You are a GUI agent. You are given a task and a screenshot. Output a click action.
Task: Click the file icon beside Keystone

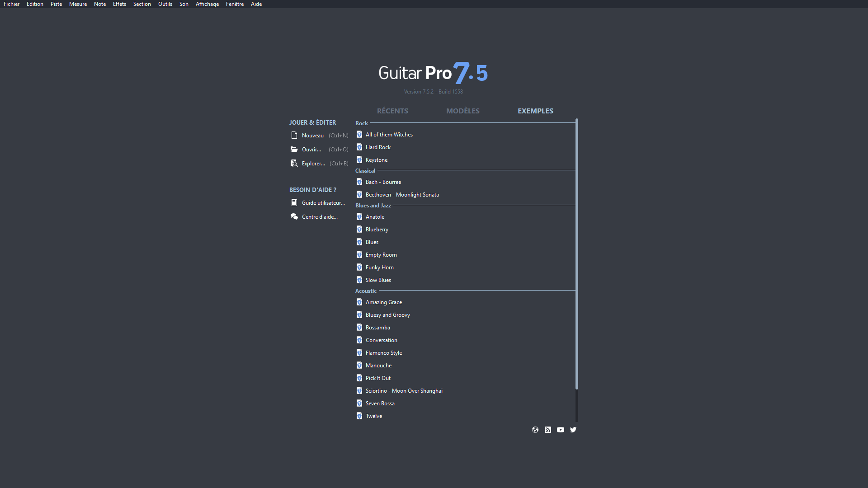pos(359,160)
